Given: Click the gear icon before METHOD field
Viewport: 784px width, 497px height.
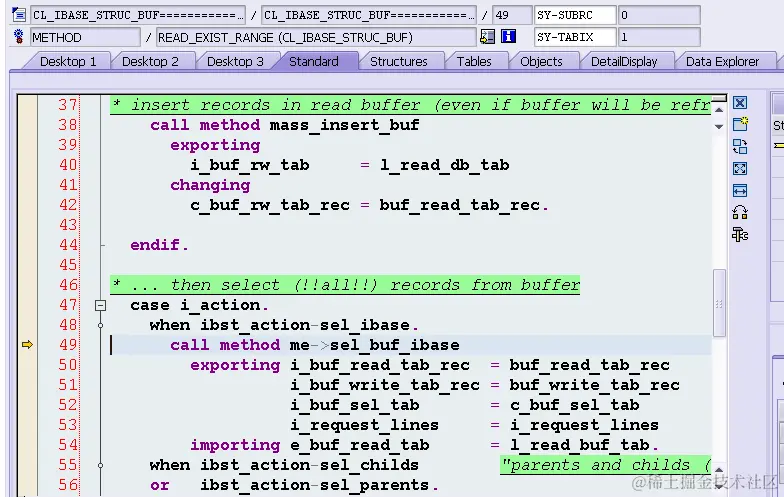Looking at the screenshot, I should [18, 36].
